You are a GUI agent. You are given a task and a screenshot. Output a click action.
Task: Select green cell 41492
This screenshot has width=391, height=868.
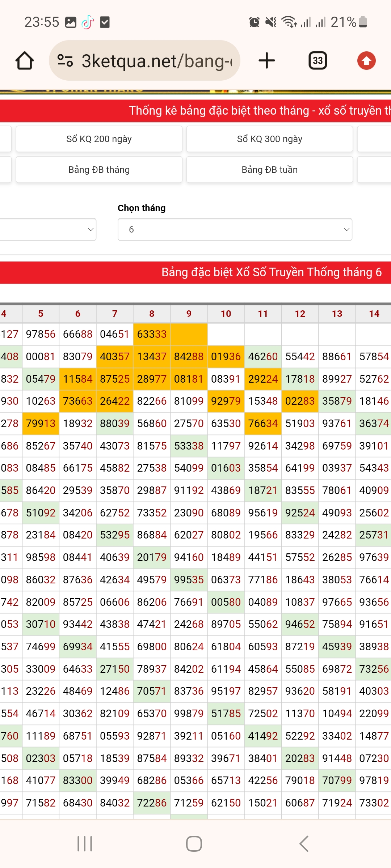click(x=263, y=736)
